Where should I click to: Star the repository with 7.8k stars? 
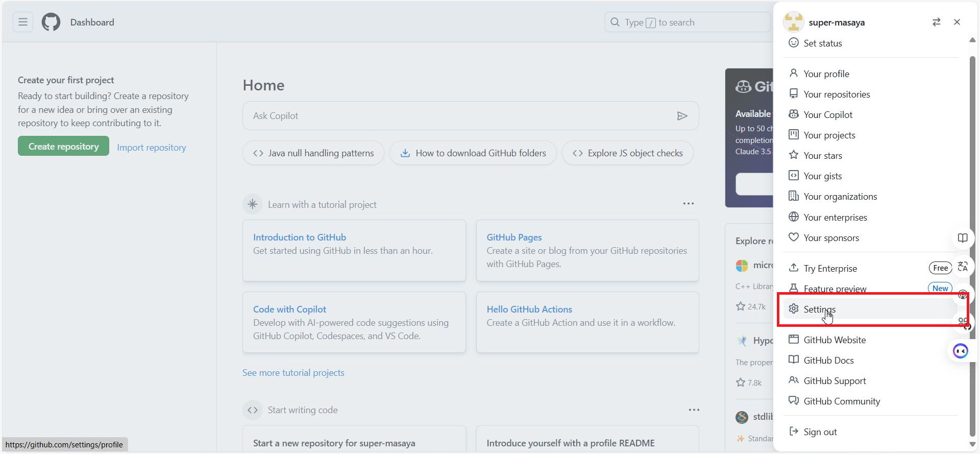click(x=741, y=383)
